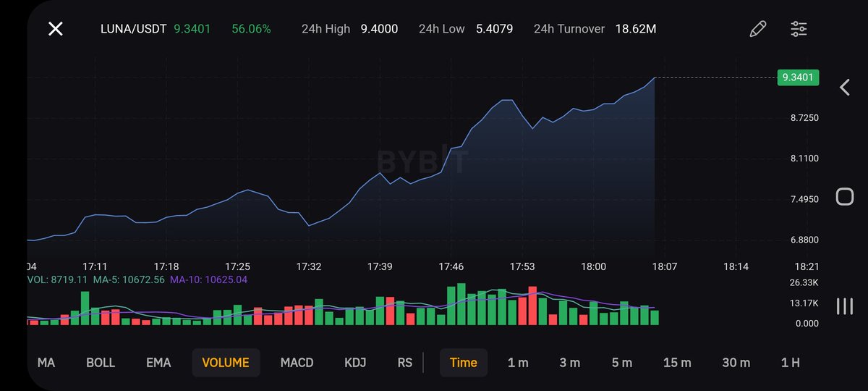Select the Time chart interval
The width and height of the screenshot is (868, 391).
464,363
